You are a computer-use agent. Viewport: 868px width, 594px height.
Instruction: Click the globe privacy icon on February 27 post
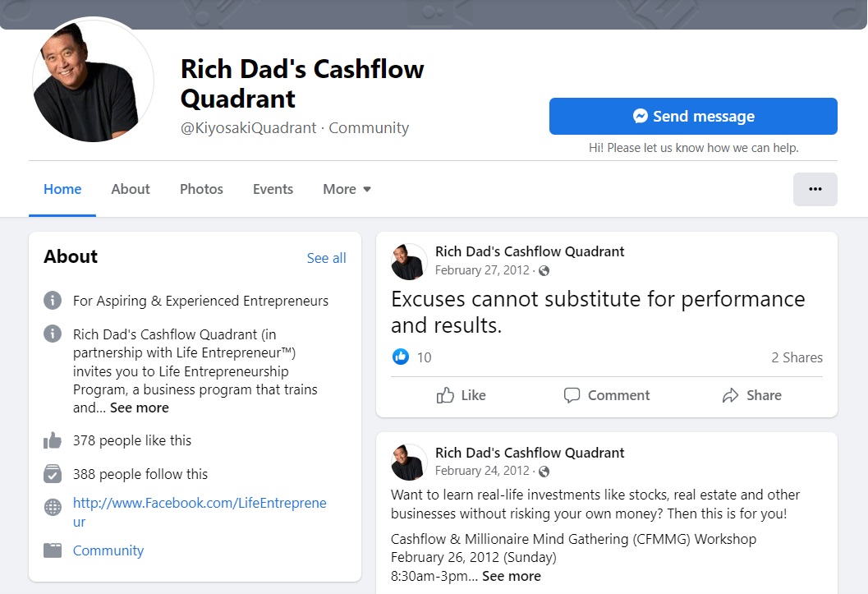pos(544,270)
